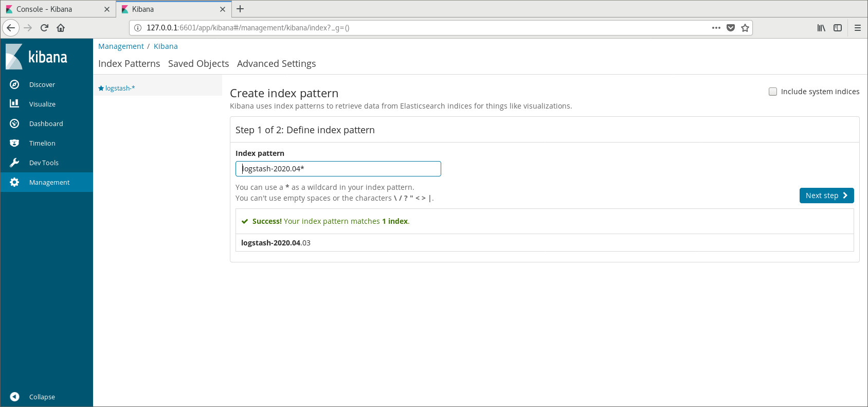868x407 pixels.
Task: Click the browser back arrow button
Action: click(11, 28)
